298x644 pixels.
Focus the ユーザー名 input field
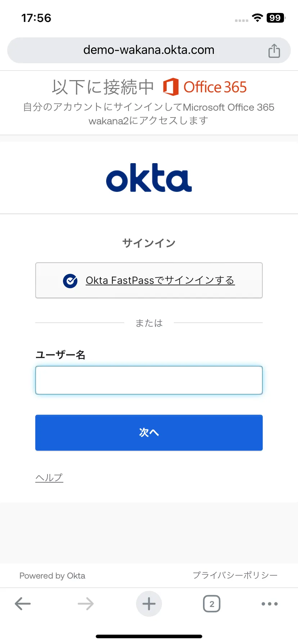(x=149, y=380)
